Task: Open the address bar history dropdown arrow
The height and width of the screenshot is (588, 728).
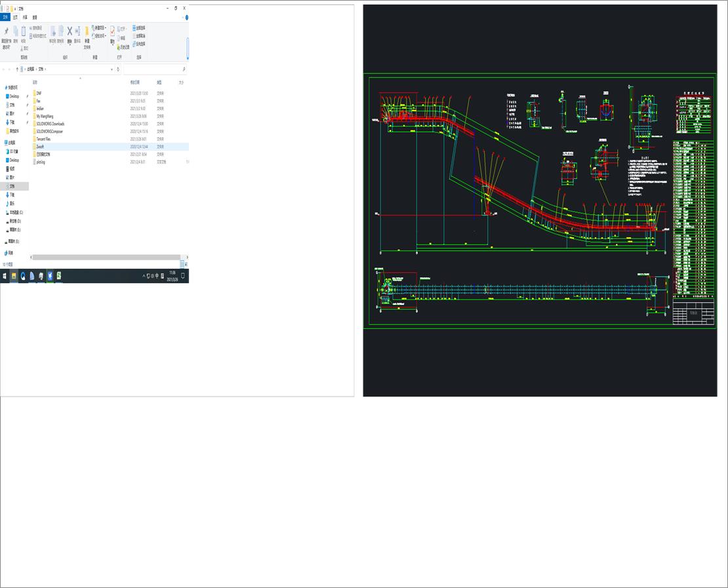Action: (x=111, y=69)
